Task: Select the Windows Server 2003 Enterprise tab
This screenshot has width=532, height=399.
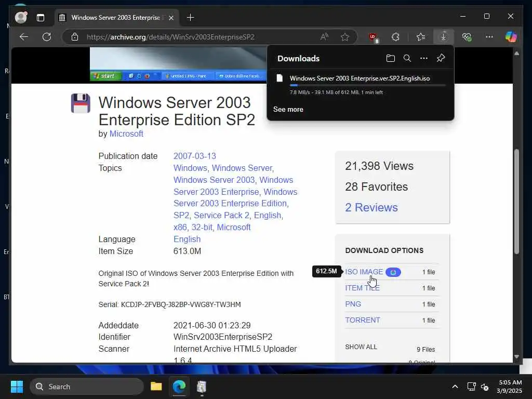Action: pyautogui.click(x=116, y=18)
